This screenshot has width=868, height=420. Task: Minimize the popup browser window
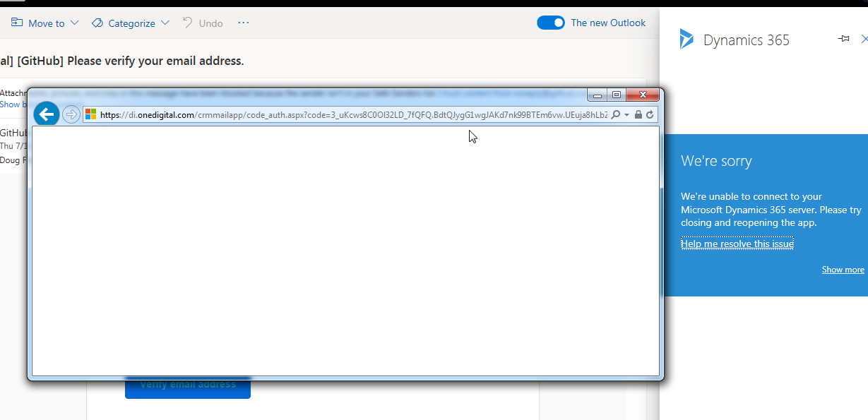tap(598, 95)
